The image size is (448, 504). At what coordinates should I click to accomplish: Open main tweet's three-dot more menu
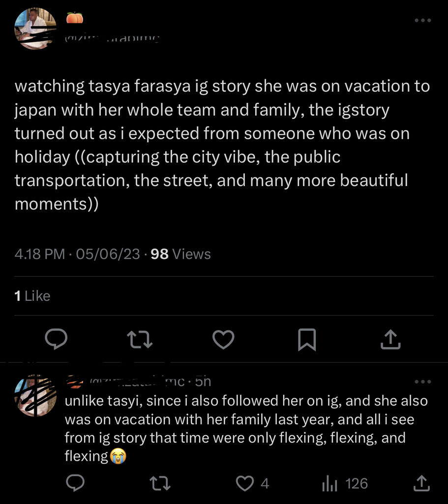(422, 21)
